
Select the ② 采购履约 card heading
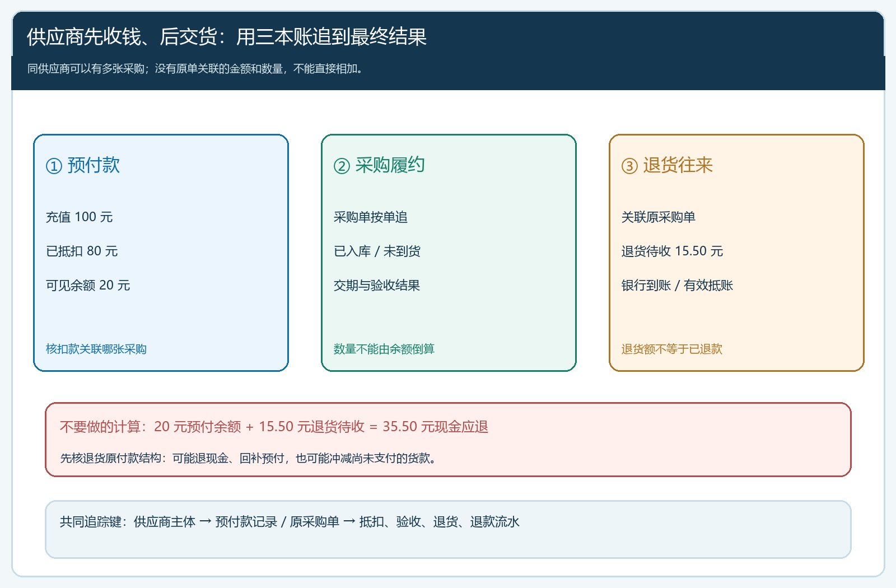tap(379, 165)
